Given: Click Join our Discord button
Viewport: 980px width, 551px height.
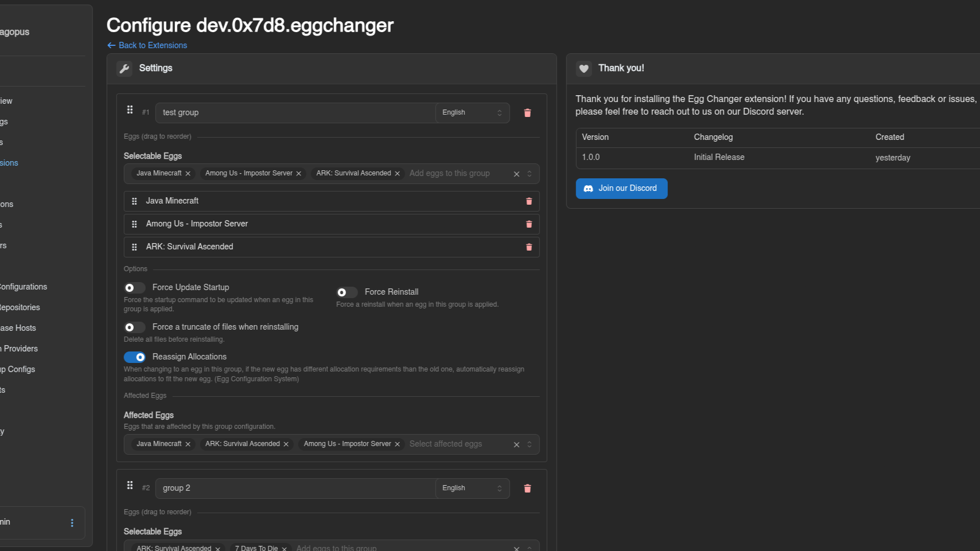Looking at the screenshot, I should click(x=621, y=189).
